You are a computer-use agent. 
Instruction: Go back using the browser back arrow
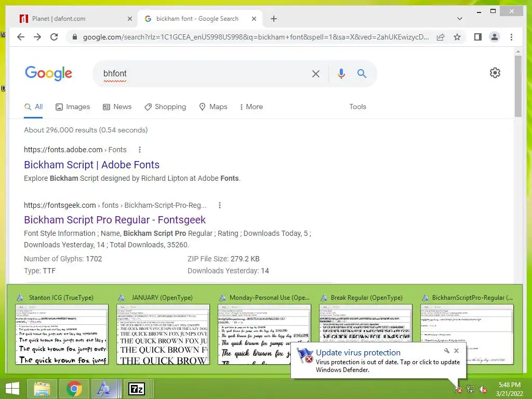[21, 37]
